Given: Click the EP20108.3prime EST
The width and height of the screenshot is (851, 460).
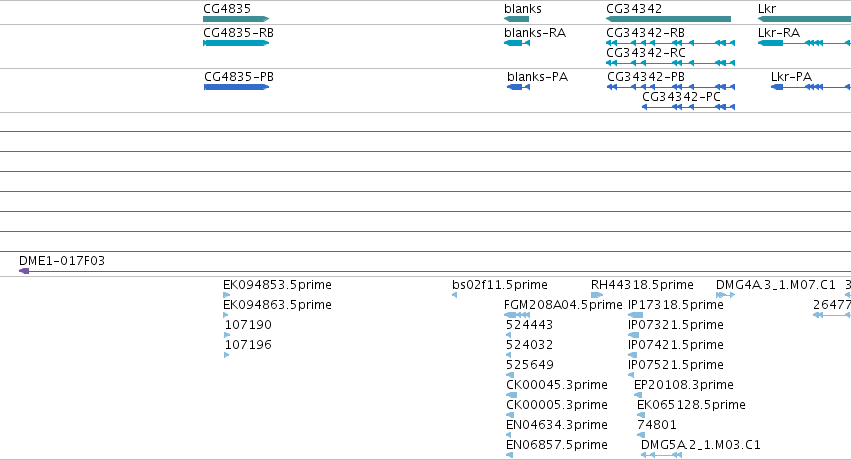Looking at the screenshot, I should tap(638, 395).
